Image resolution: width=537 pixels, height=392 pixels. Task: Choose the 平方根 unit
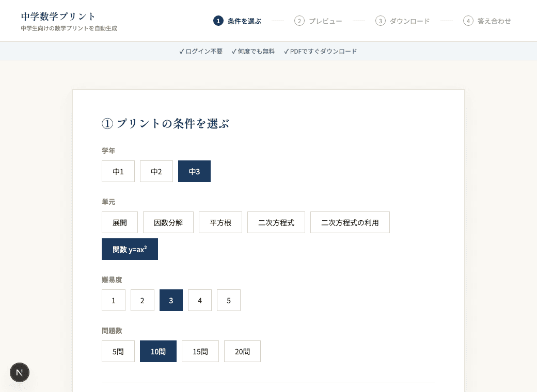coord(220,222)
